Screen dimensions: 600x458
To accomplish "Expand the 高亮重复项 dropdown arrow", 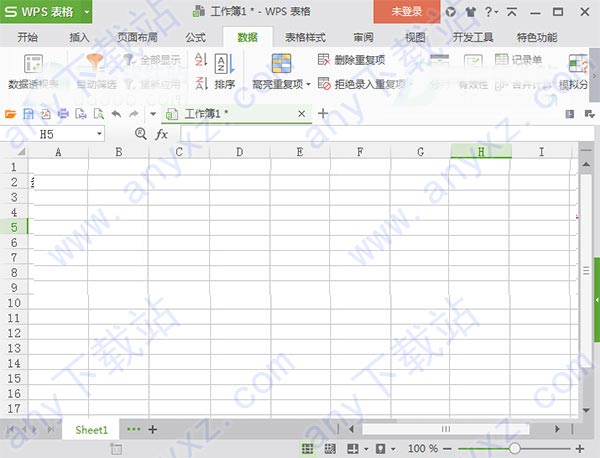I will click(308, 84).
